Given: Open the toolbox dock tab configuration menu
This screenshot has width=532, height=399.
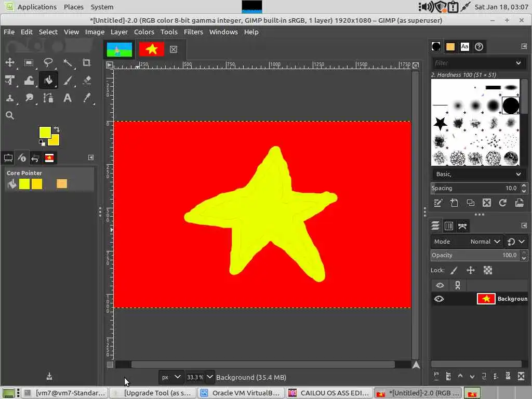Looking at the screenshot, I should point(91,157).
